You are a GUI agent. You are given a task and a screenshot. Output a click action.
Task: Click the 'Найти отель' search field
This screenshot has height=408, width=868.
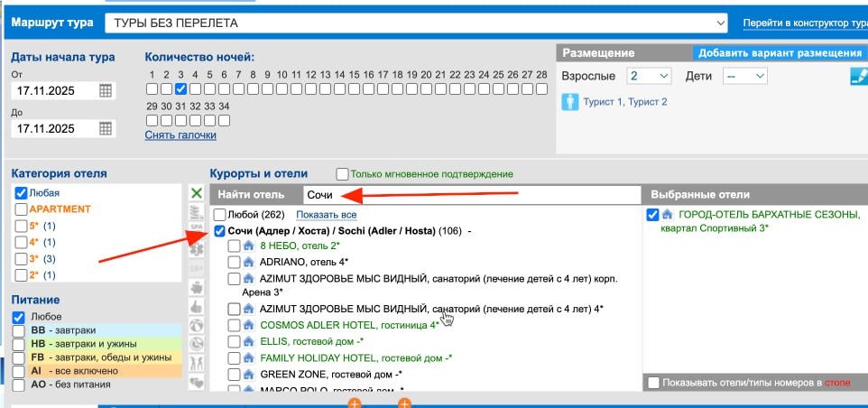tap(471, 195)
